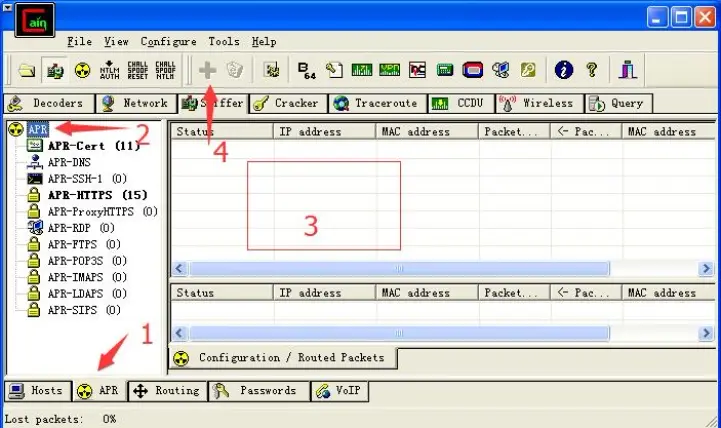Sort upper table by IP address header
721x428 pixels.
tap(325, 131)
